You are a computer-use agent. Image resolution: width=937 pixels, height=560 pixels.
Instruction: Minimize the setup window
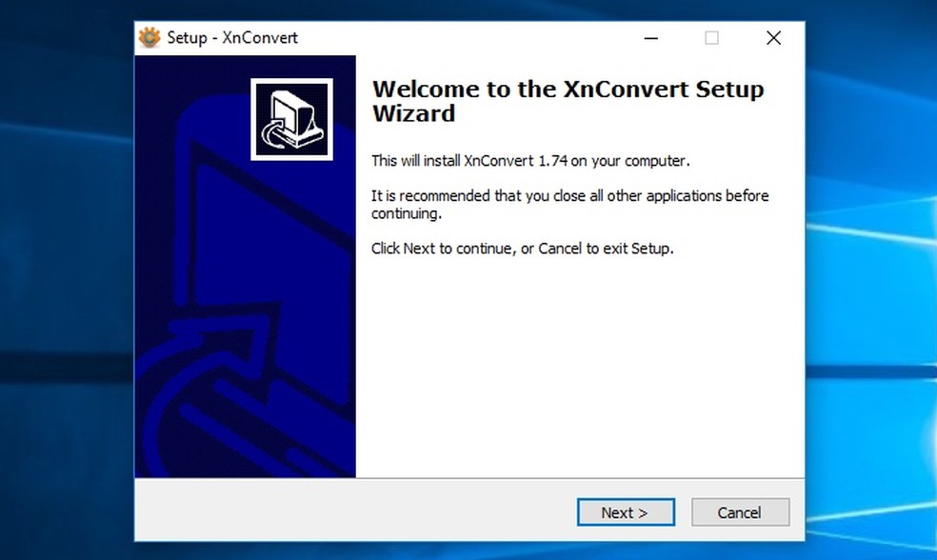(x=650, y=39)
